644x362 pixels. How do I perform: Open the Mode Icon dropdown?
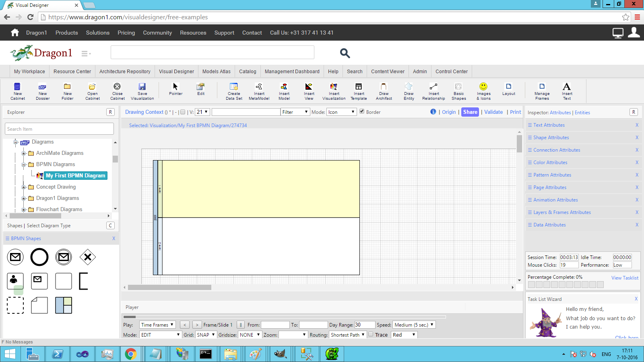pos(341,112)
